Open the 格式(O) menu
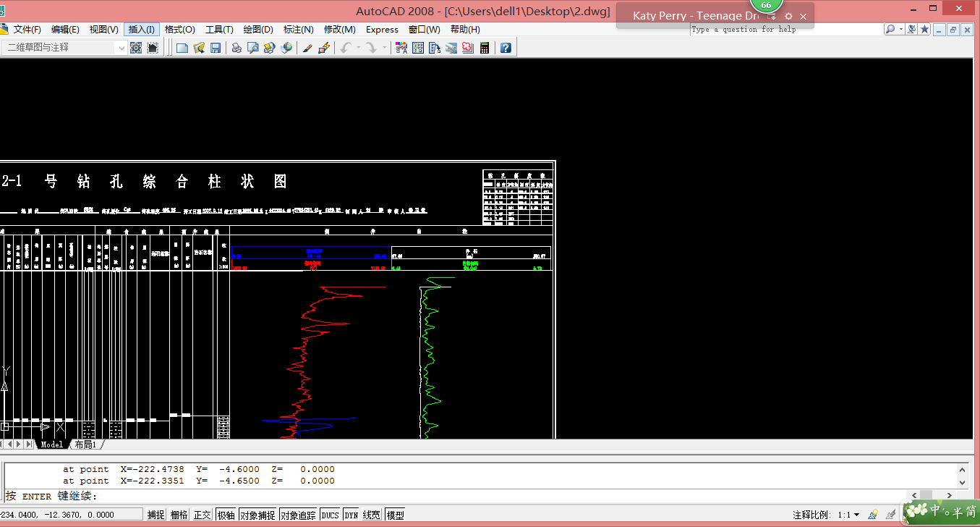This screenshot has height=527, width=980. [x=179, y=30]
